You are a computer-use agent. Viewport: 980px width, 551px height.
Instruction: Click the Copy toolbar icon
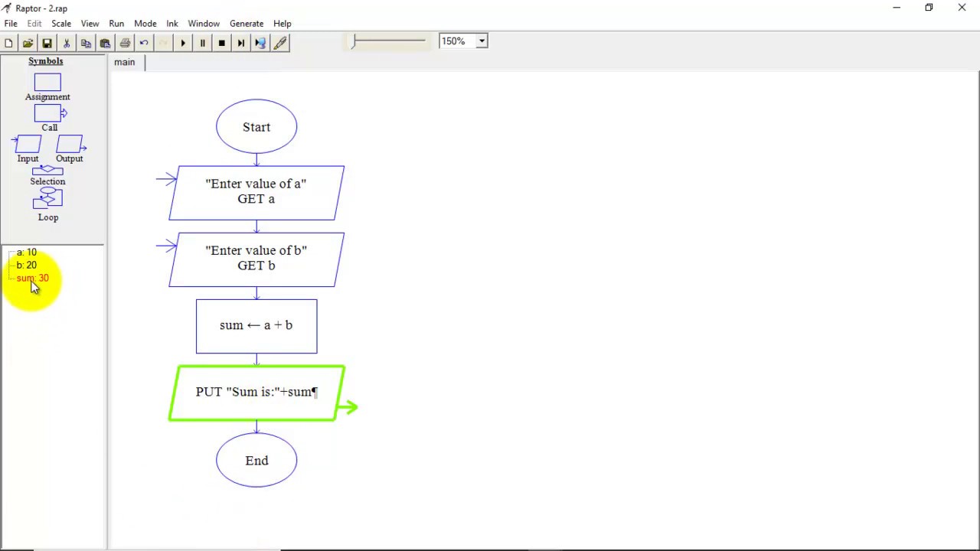[86, 43]
